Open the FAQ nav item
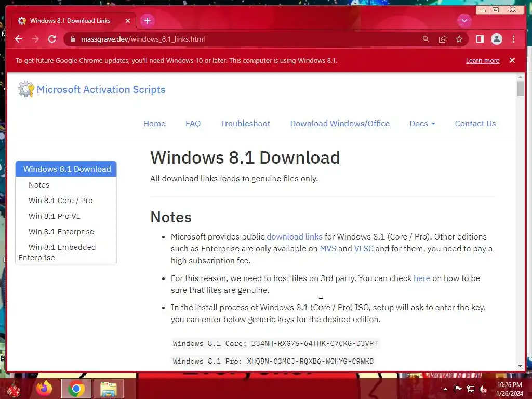532x399 pixels. pyautogui.click(x=193, y=124)
